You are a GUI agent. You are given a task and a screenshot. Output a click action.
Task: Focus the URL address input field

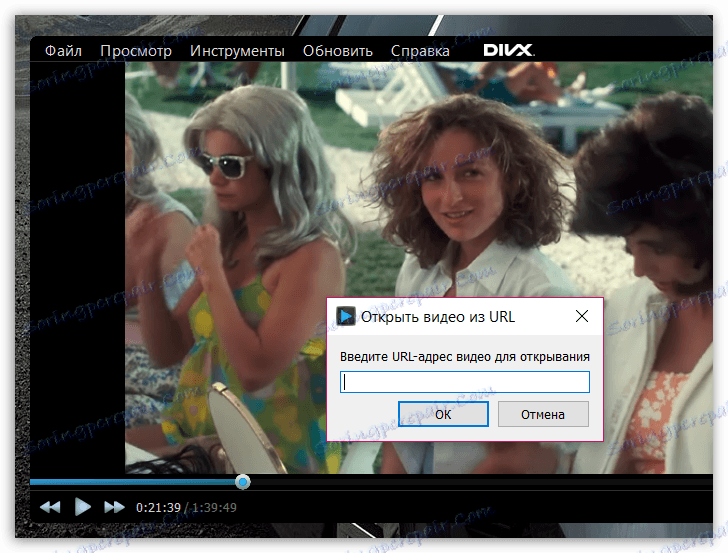(x=465, y=382)
